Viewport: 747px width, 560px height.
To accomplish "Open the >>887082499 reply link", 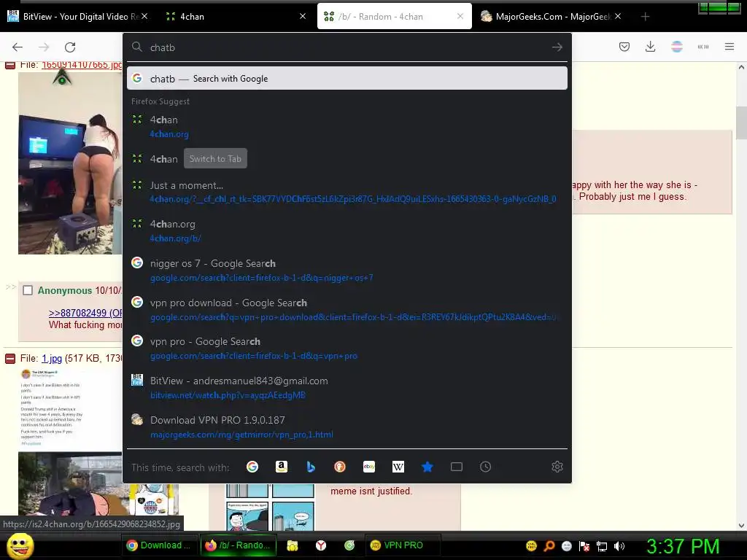I will [x=85, y=313].
